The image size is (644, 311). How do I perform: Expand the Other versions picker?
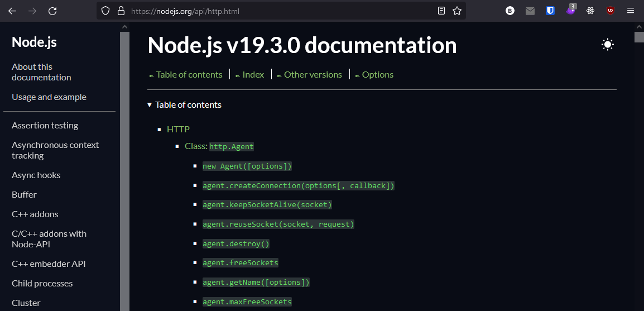[x=310, y=75]
